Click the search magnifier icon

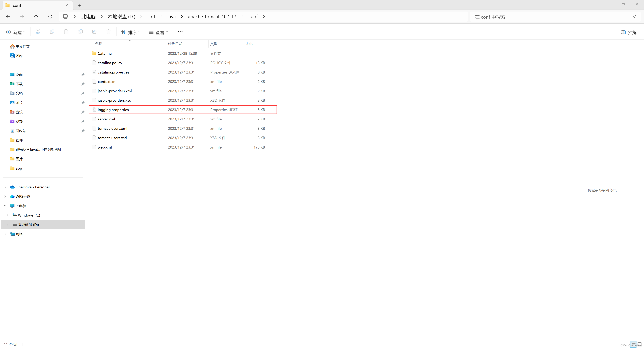[x=635, y=17]
